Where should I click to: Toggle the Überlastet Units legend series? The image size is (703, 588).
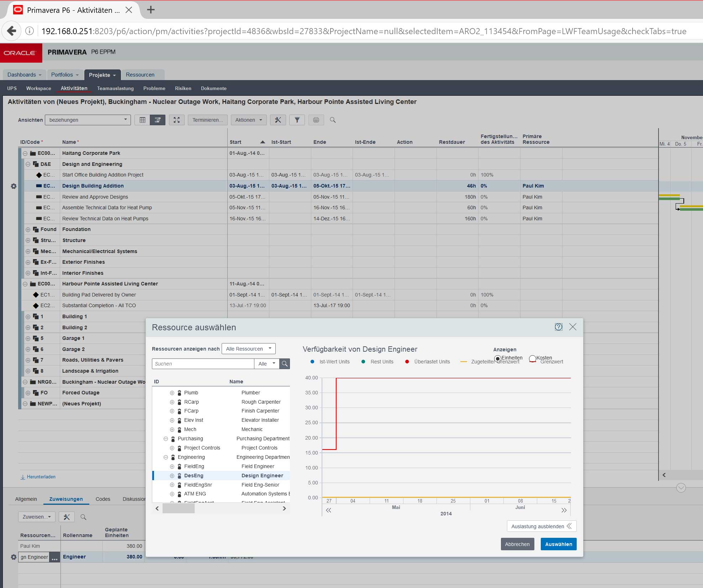pyautogui.click(x=428, y=362)
